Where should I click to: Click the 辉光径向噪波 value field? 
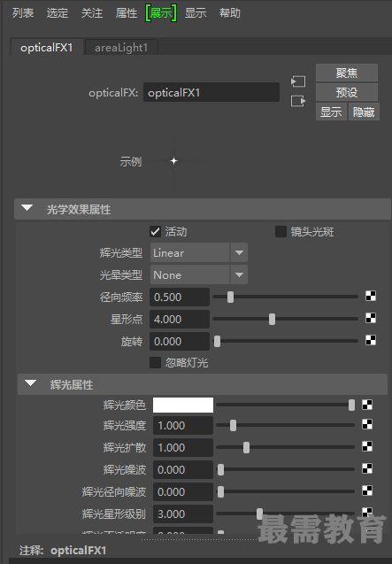[x=183, y=491]
